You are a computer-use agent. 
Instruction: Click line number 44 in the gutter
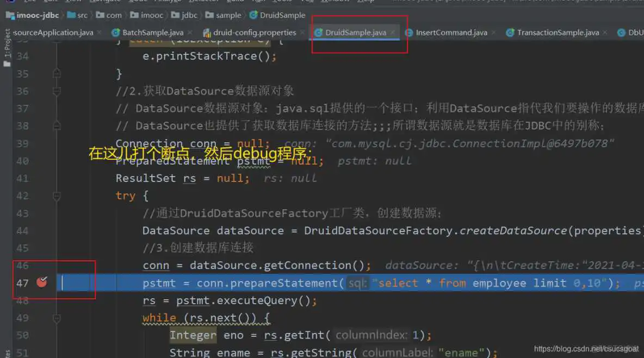[x=23, y=231]
